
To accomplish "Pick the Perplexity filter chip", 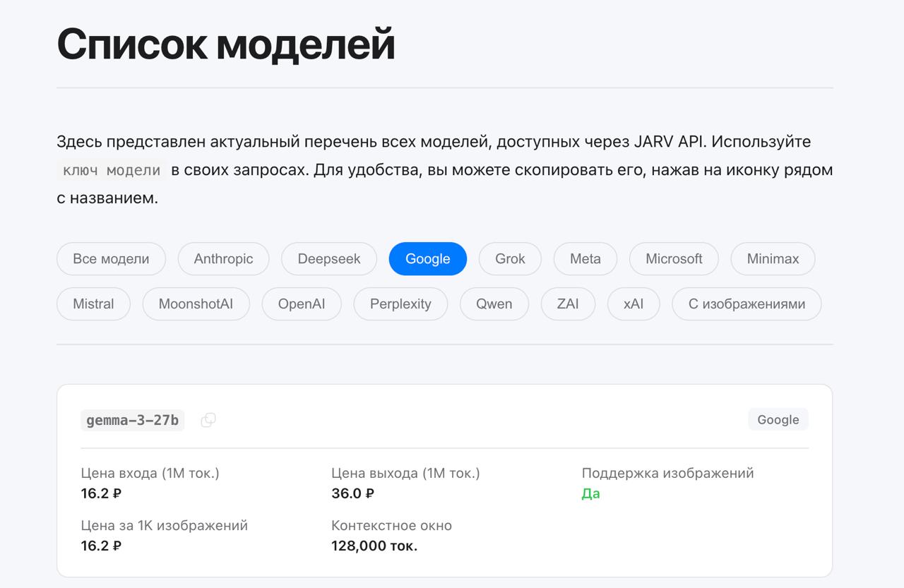I will 400,304.
